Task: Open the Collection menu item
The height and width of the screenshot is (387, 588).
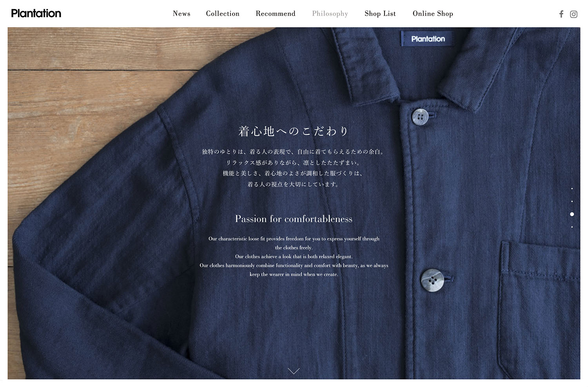Action: tap(223, 13)
